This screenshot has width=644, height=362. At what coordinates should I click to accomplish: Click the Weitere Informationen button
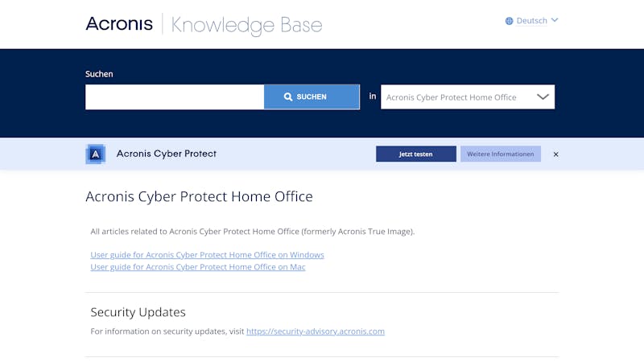tap(500, 154)
